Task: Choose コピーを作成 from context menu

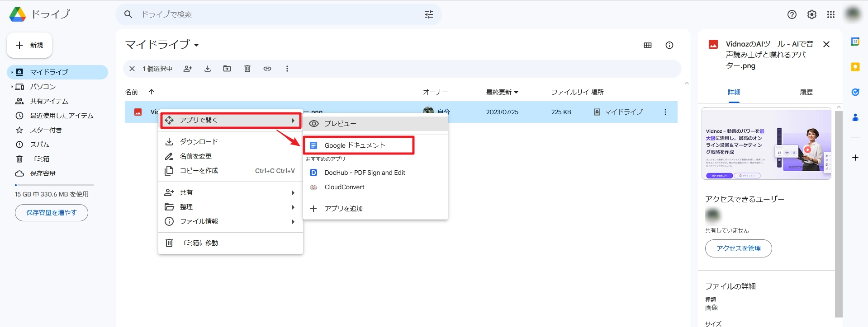Action: [x=231, y=171]
